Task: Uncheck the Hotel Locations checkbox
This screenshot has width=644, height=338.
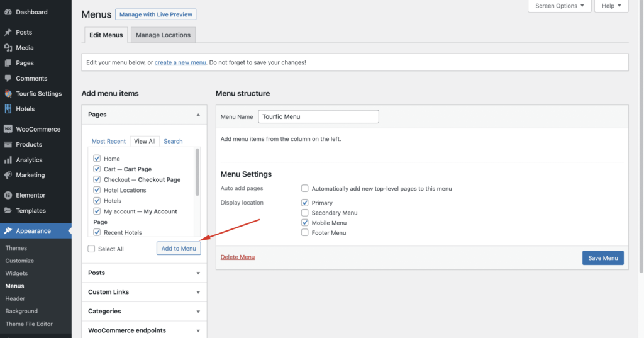Action: pos(97,190)
